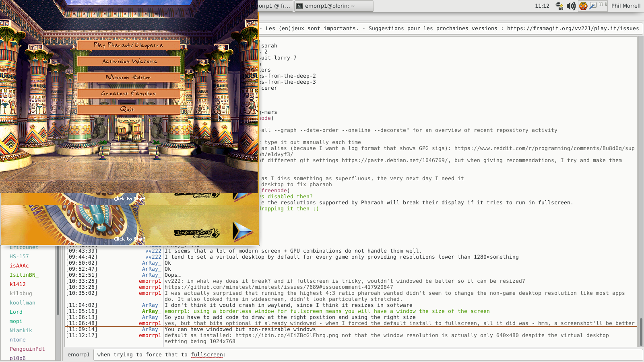Click the orange hexagon tray icon

pos(583,6)
